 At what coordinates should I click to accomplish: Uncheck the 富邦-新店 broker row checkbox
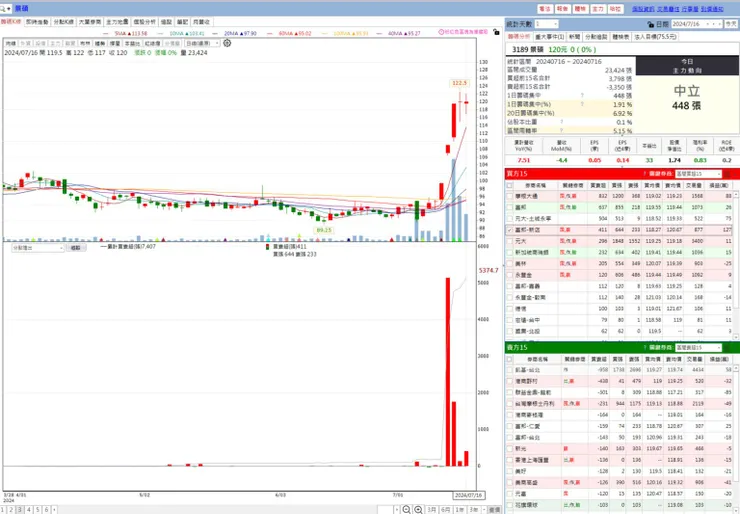[x=509, y=230]
